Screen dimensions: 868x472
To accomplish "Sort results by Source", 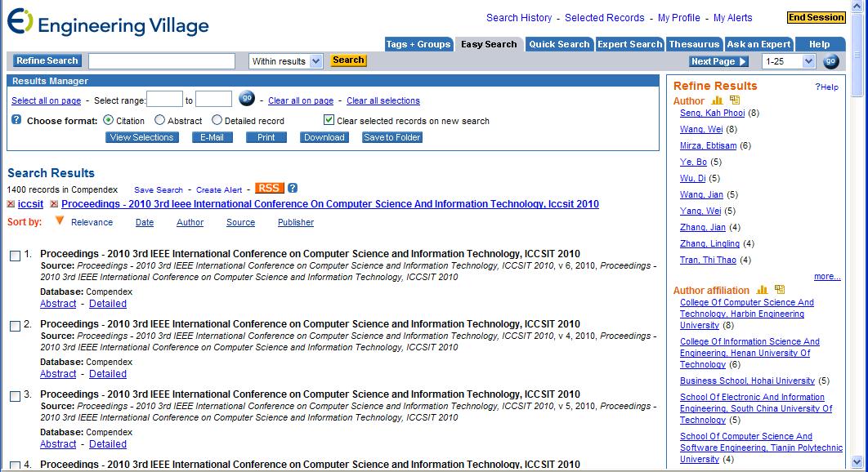I will pyautogui.click(x=241, y=222).
